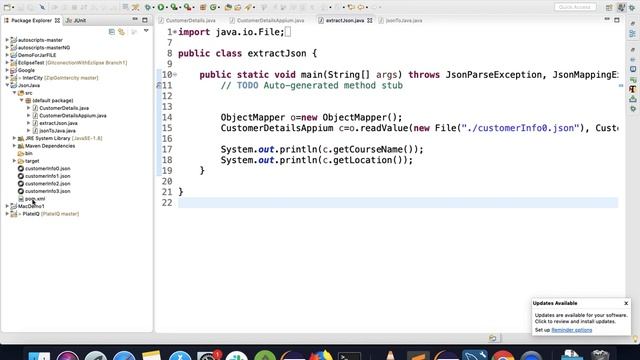The image size is (640, 360).
Task: Switch to the JUnit tab
Action: (76, 20)
